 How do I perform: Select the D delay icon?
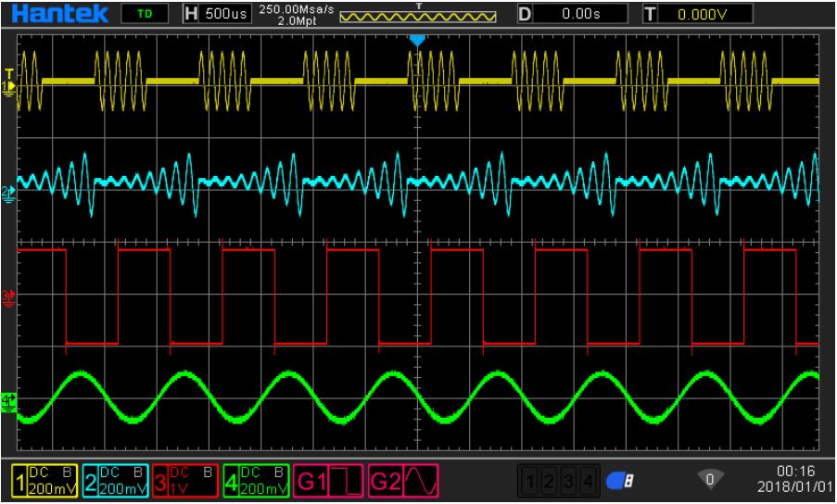pyautogui.click(x=525, y=14)
